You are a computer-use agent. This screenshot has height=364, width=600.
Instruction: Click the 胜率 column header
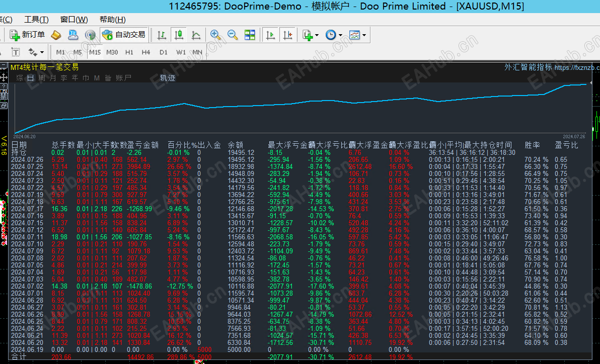[532, 145]
